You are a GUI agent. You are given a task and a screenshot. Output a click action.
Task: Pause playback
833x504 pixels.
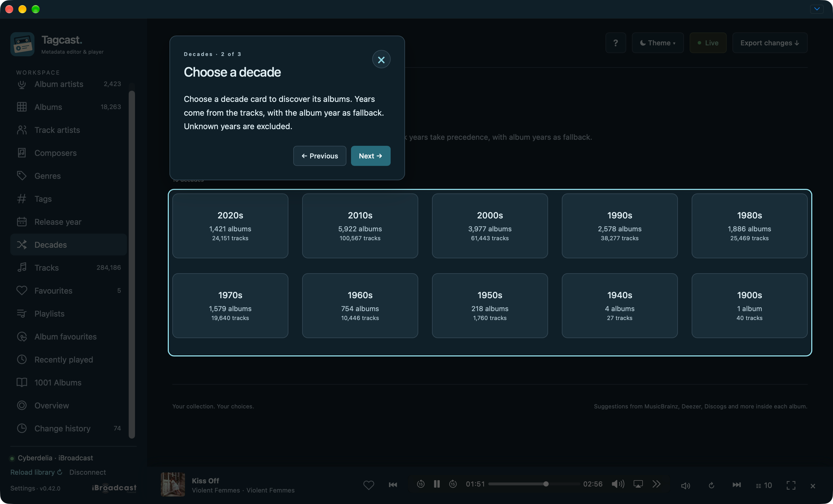pyautogui.click(x=437, y=484)
